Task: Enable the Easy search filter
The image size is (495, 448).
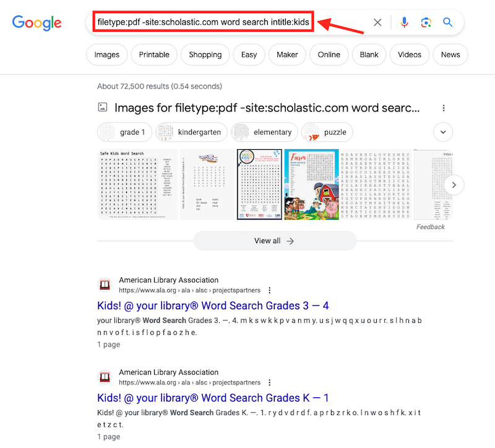Action: pyautogui.click(x=249, y=54)
